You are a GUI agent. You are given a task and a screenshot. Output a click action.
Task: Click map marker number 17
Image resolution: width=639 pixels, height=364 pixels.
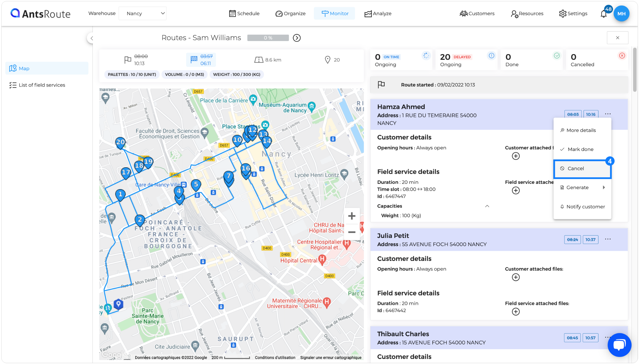pyautogui.click(x=126, y=173)
